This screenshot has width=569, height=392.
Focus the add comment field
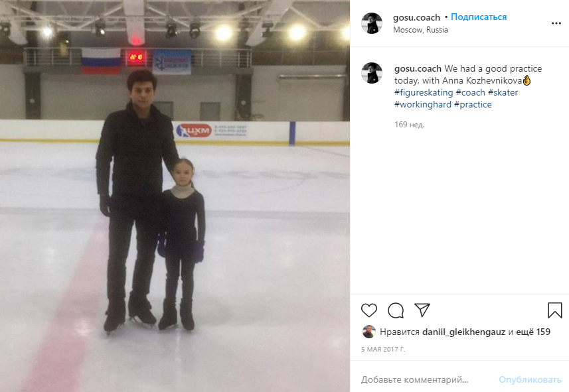[x=426, y=379]
